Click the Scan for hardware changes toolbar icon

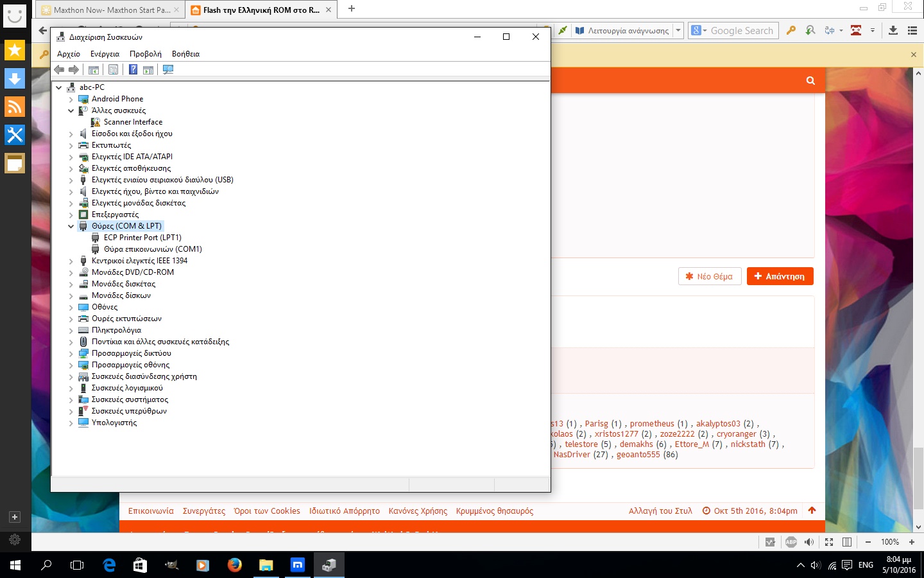click(x=168, y=69)
